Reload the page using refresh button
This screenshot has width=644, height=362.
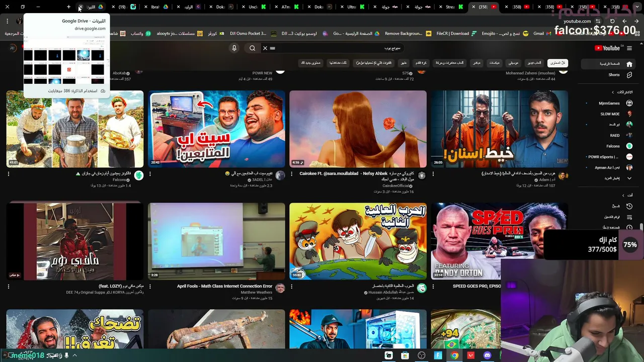[x=612, y=21]
